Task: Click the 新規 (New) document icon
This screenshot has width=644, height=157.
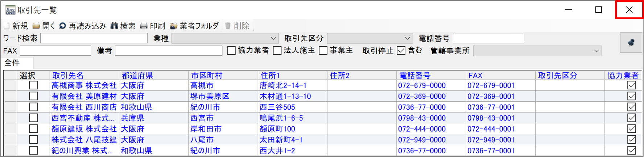Action: click(x=7, y=26)
